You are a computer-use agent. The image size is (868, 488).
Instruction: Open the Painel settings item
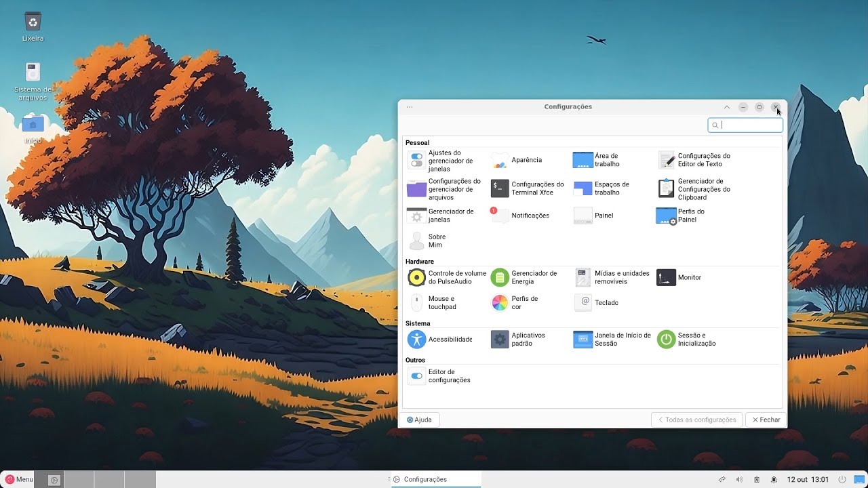(x=593, y=216)
